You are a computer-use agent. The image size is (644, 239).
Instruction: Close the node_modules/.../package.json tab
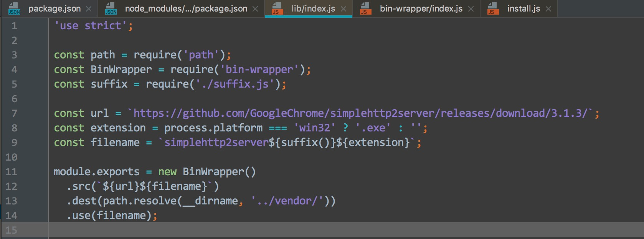pyautogui.click(x=255, y=9)
